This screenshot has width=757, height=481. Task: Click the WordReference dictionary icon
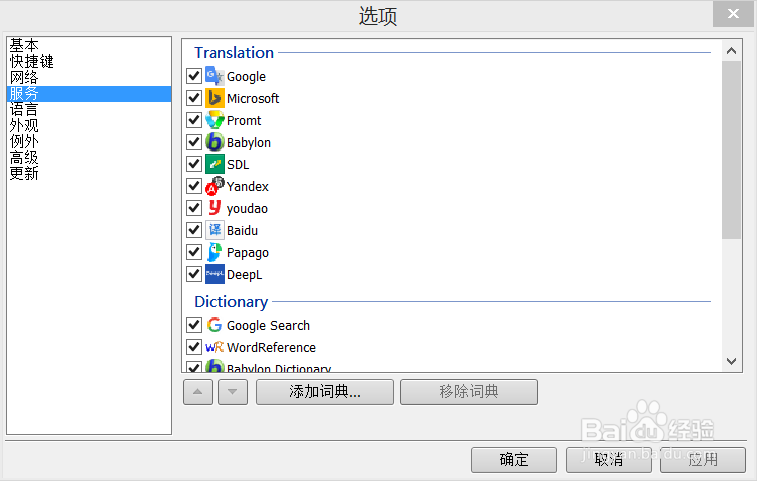(215, 347)
